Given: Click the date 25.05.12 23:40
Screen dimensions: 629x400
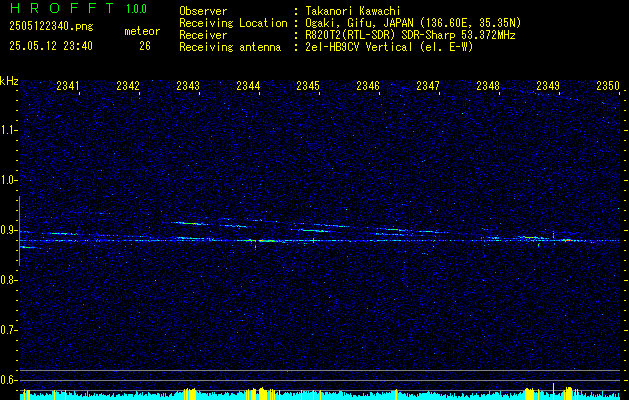Looking at the screenshot, I should click(51, 46).
